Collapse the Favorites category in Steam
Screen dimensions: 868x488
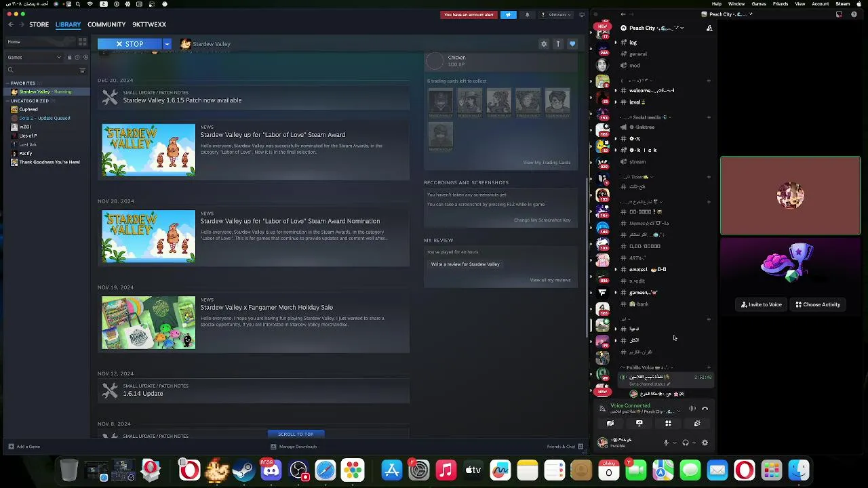tap(7, 83)
